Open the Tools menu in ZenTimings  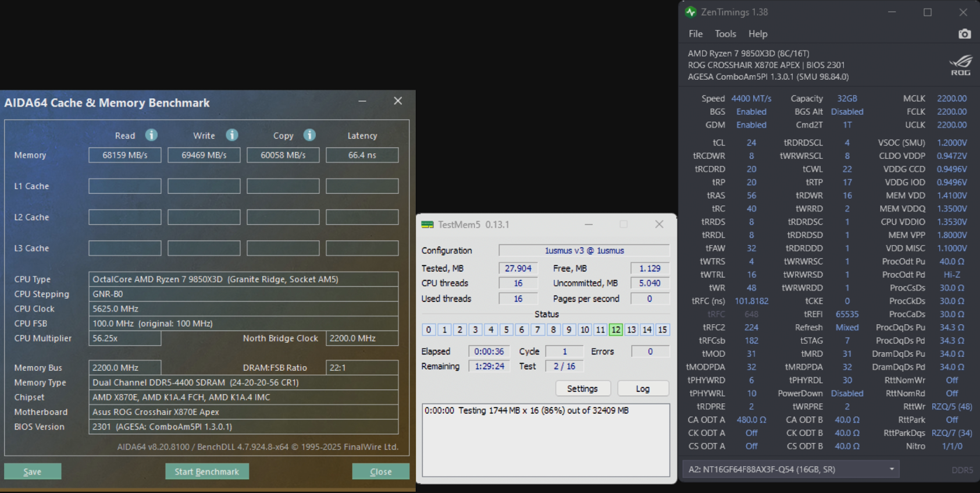(x=725, y=34)
